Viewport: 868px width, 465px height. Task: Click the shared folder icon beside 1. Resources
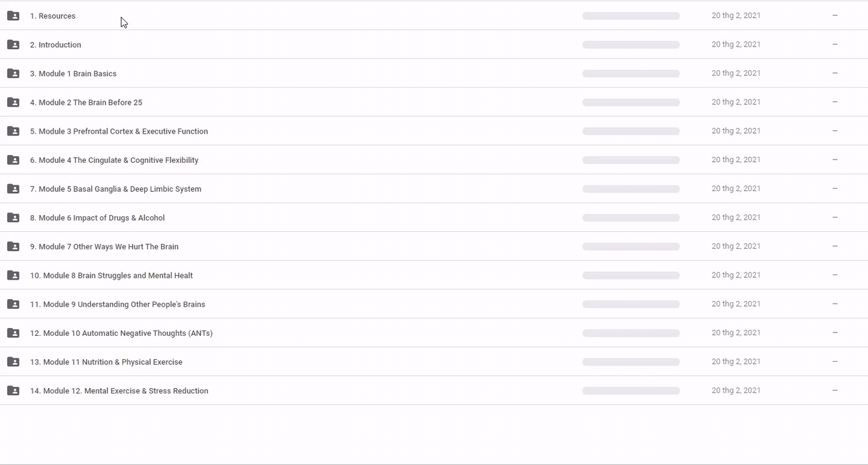click(x=13, y=15)
